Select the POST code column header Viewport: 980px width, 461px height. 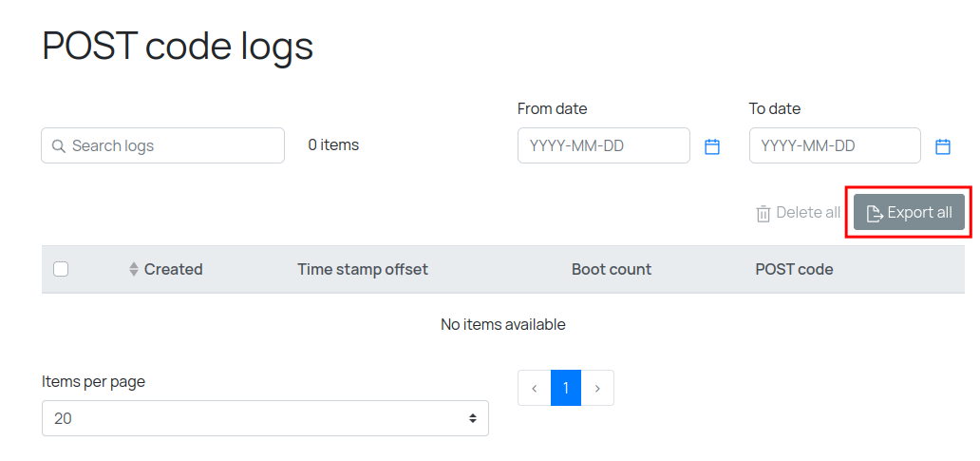794,270
